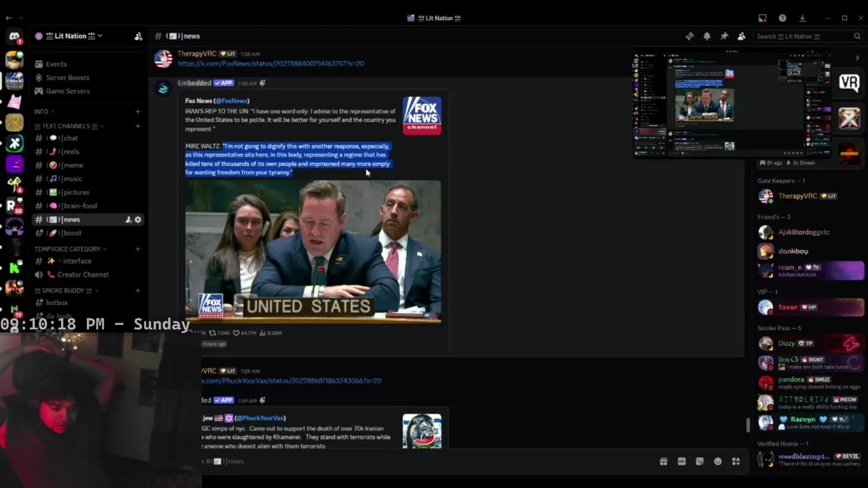Click the @FoxNews handle in embed
Viewport: 868px width, 488px height.
tap(232, 101)
